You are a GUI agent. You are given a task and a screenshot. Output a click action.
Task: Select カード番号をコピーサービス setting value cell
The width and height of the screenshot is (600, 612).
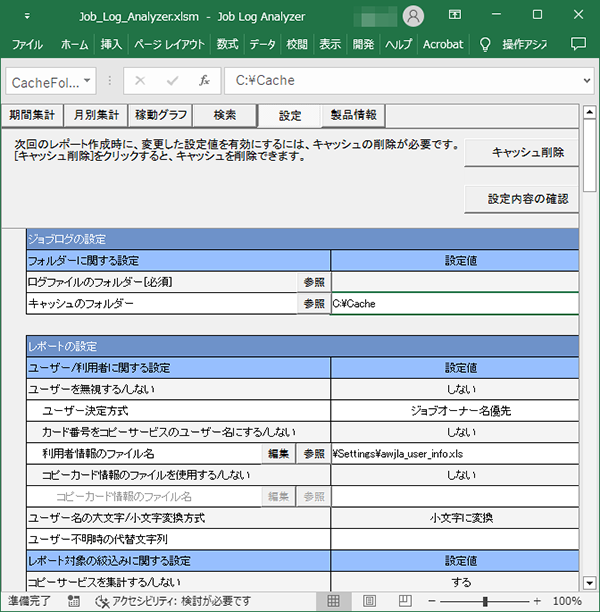(455, 432)
